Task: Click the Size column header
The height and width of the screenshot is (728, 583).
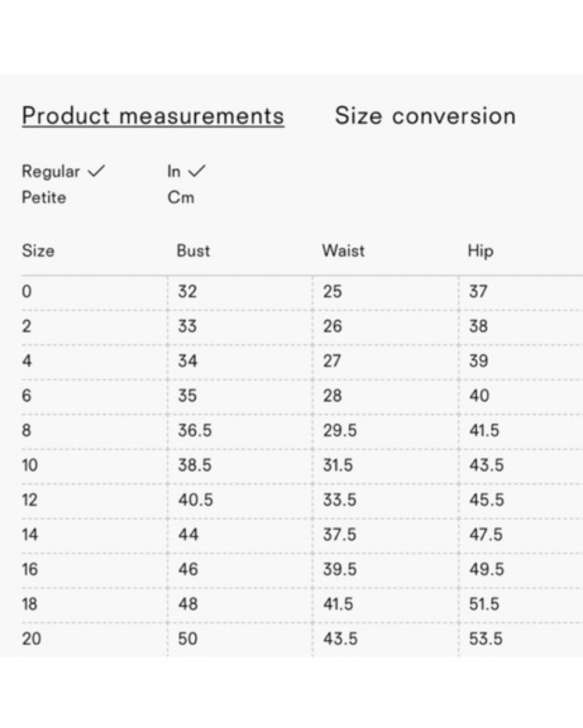Action: coord(38,250)
